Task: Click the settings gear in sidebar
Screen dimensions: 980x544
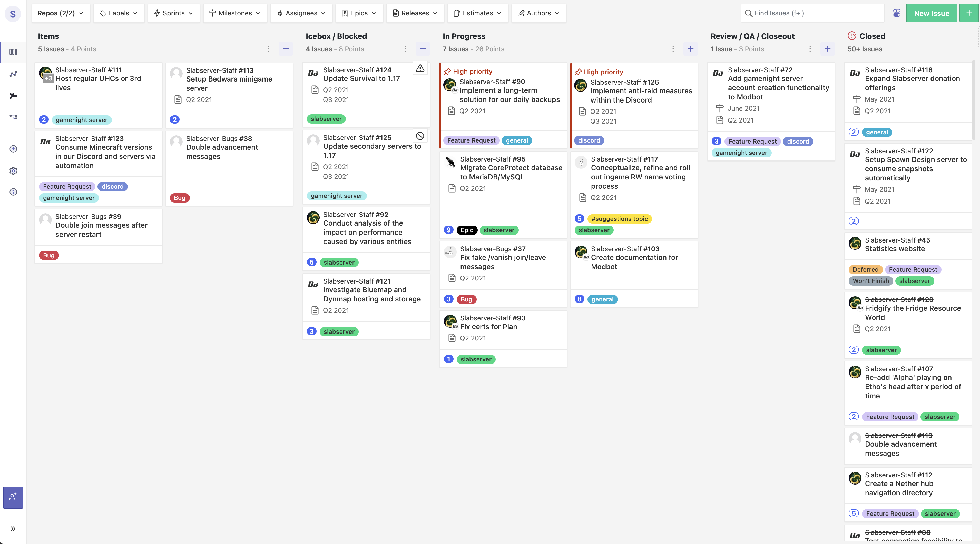Action: click(x=13, y=171)
